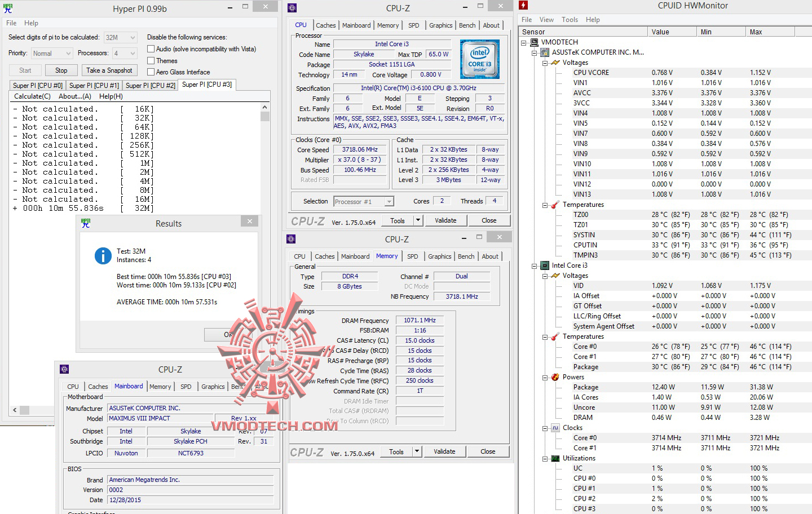Select the VMODTECH computer icon in sensor tree
Viewport: 812px width, 514px height.
tap(534, 42)
